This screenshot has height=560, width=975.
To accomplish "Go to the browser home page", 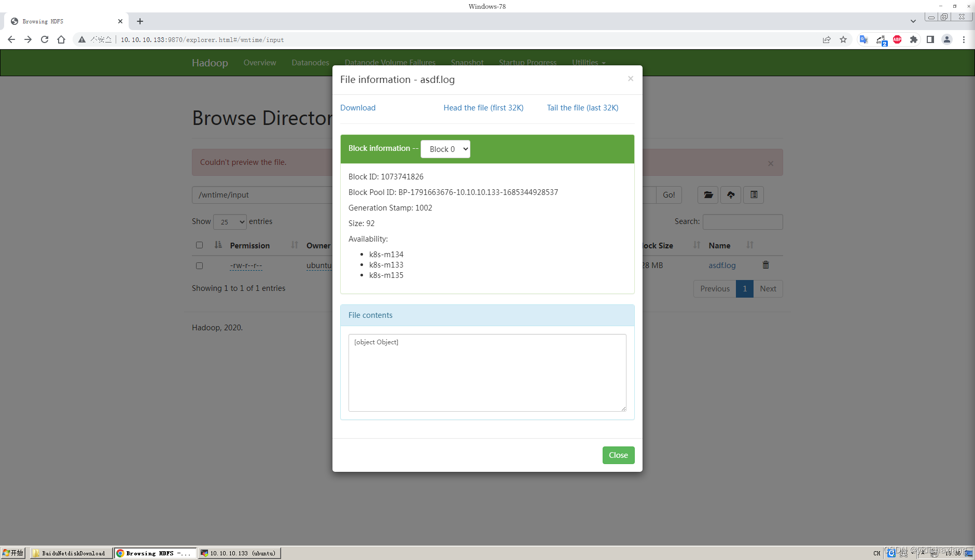I will click(61, 39).
